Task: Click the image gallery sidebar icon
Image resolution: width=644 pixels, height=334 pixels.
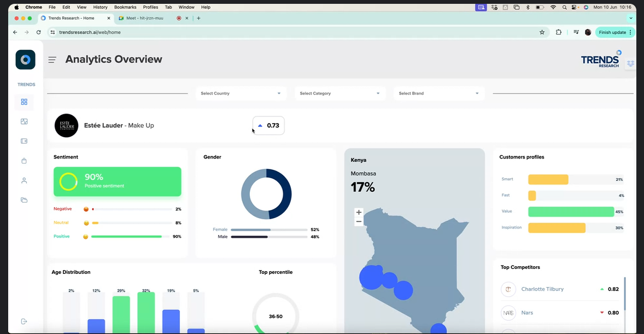Action: [24, 122]
